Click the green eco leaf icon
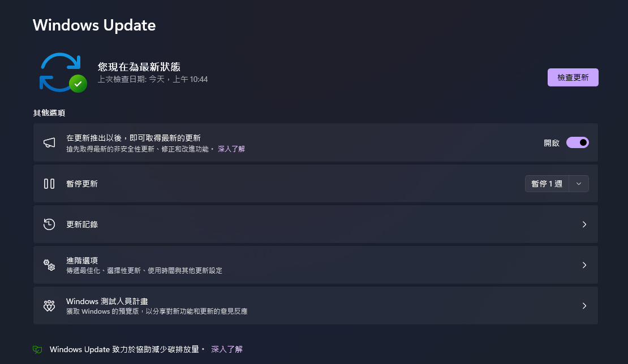628x364 pixels. [37, 349]
